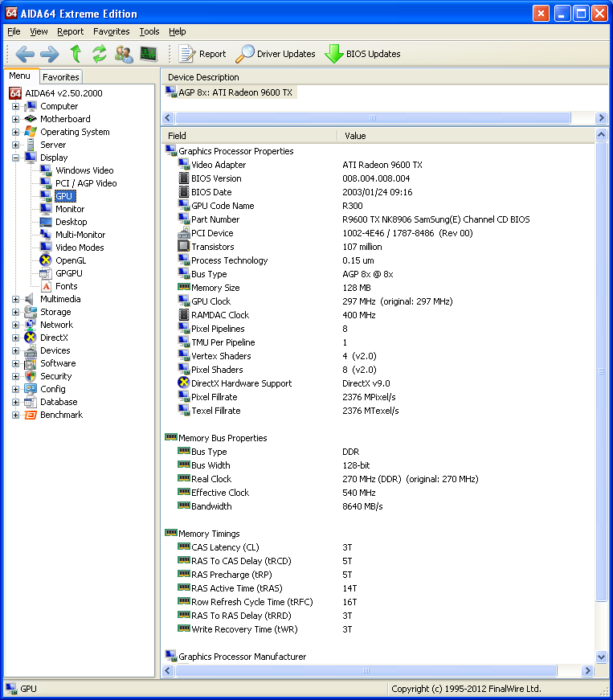Expand the Computer node
The width and height of the screenshot is (613, 700).
pos(15,106)
